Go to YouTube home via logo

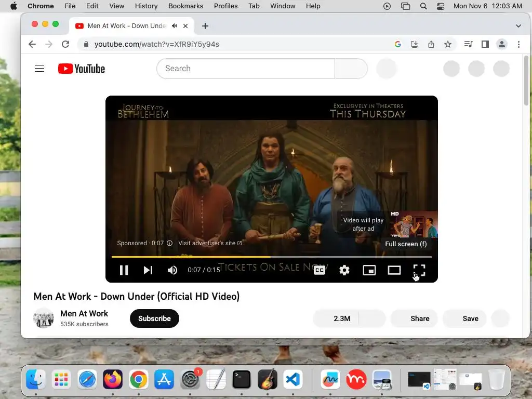click(82, 69)
